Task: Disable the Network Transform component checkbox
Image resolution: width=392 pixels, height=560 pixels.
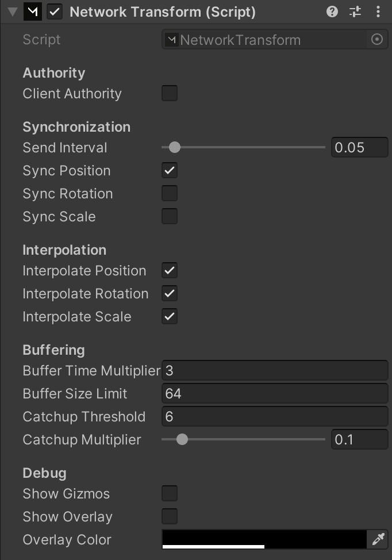Action: point(54,11)
